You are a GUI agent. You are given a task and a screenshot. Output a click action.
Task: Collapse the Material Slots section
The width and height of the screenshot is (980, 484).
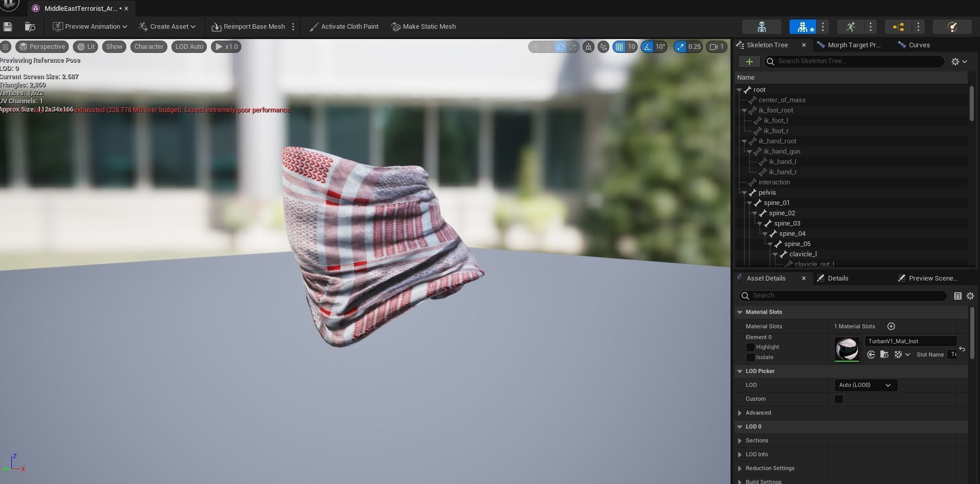tap(740, 312)
